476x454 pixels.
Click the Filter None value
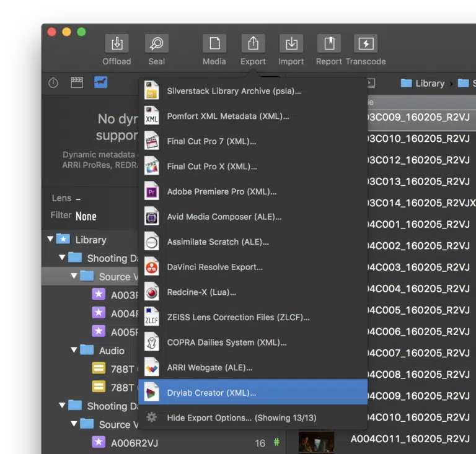coord(86,216)
